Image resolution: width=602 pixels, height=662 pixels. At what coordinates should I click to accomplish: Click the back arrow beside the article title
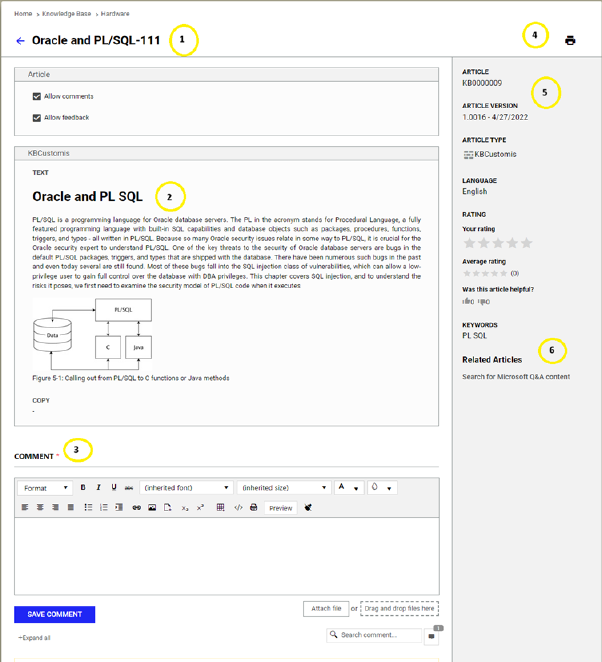[21, 41]
